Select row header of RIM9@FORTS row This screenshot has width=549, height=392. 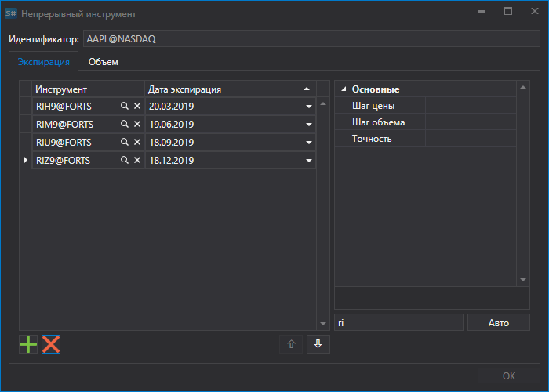pyautogui.click(x=26, y=124)
